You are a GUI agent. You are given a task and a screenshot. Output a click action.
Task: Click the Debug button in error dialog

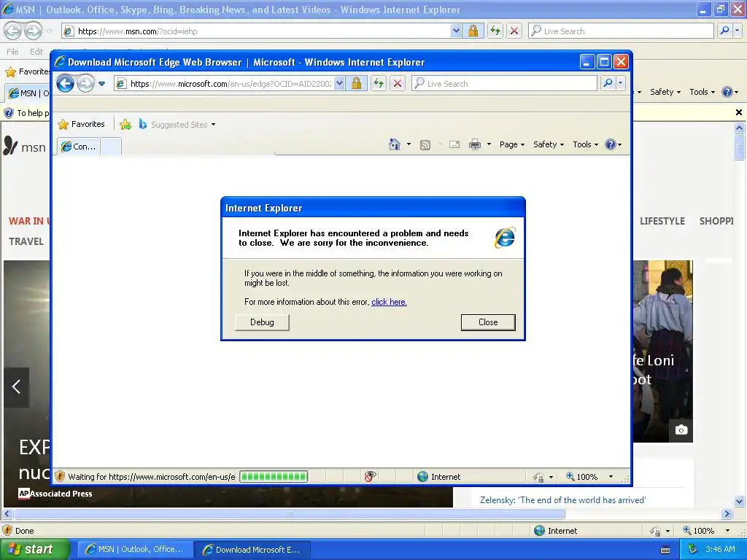point(262,322)
